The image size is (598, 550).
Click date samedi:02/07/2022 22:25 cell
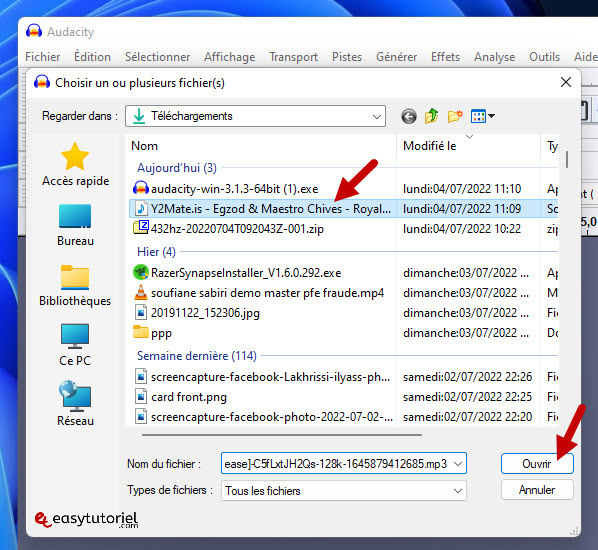tap(467, 397)
